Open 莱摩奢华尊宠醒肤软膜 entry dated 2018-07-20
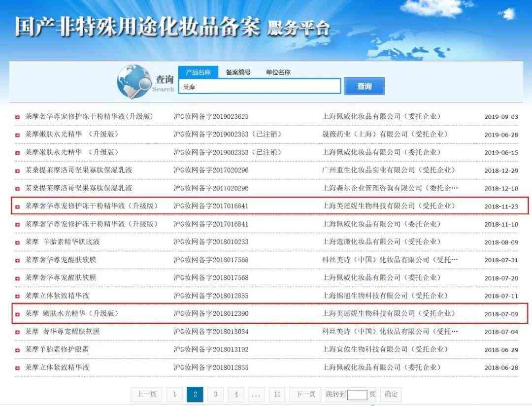The height and width of the screenshot is (406, 532). [x=61, y=278]
